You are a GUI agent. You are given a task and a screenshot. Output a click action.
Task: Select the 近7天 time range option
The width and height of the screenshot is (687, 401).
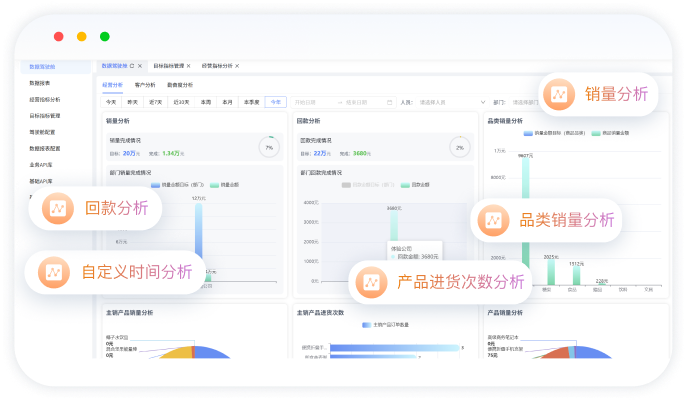pyautogui.click(x=156, y=102)
